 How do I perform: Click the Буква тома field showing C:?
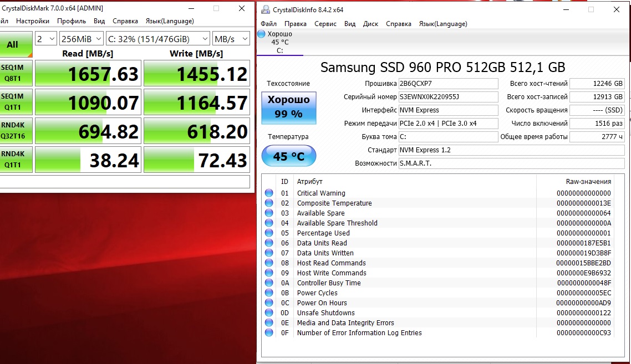click(449, 137)
